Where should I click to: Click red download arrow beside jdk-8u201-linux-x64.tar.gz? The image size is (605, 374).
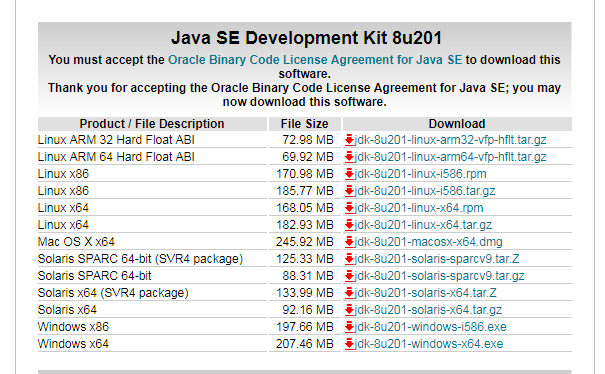click(x=349, y=225)
